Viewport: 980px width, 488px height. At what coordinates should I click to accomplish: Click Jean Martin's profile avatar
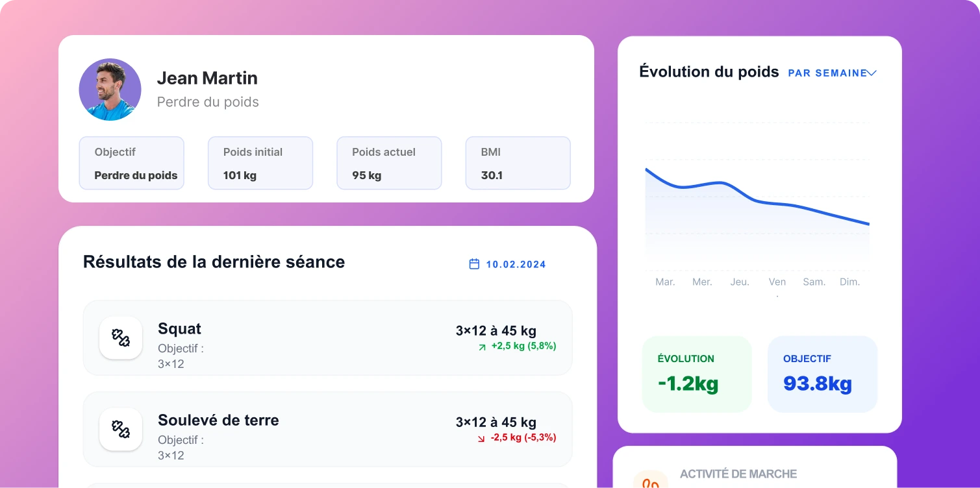click(110, 90)
